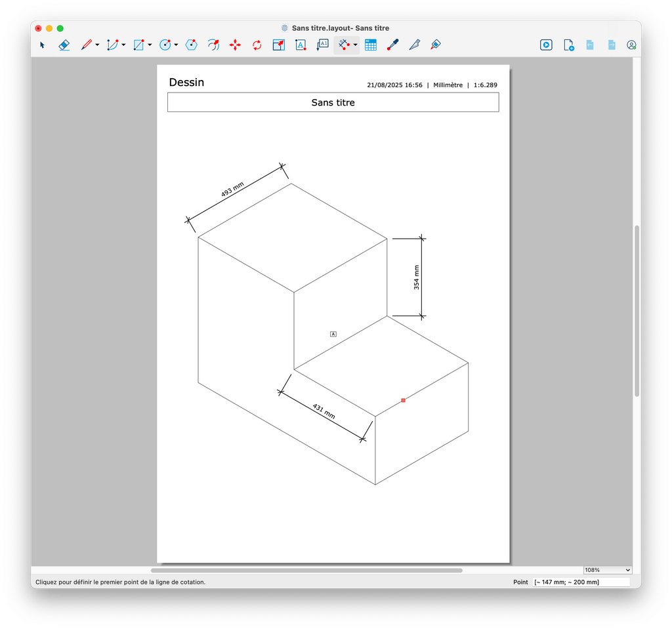
Task: Go to the previous page
Action: 590,45
